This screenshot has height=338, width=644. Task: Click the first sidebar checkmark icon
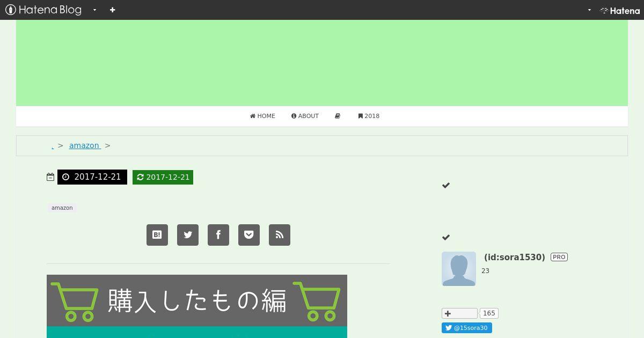[x=446, y=185]
